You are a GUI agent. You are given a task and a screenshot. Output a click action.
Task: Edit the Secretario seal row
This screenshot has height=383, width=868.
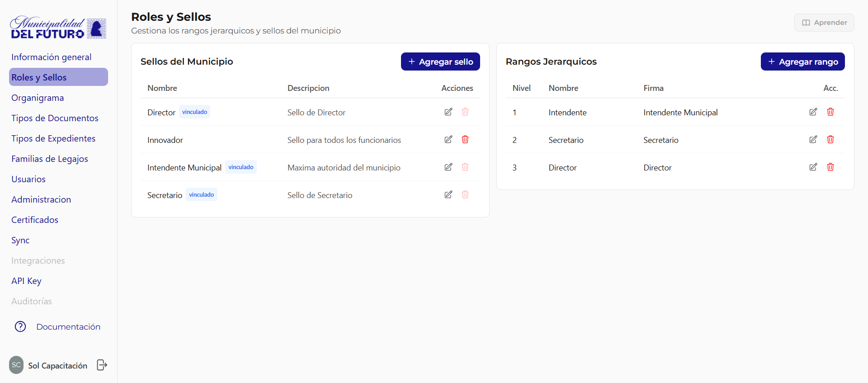[x=448, y=195]
